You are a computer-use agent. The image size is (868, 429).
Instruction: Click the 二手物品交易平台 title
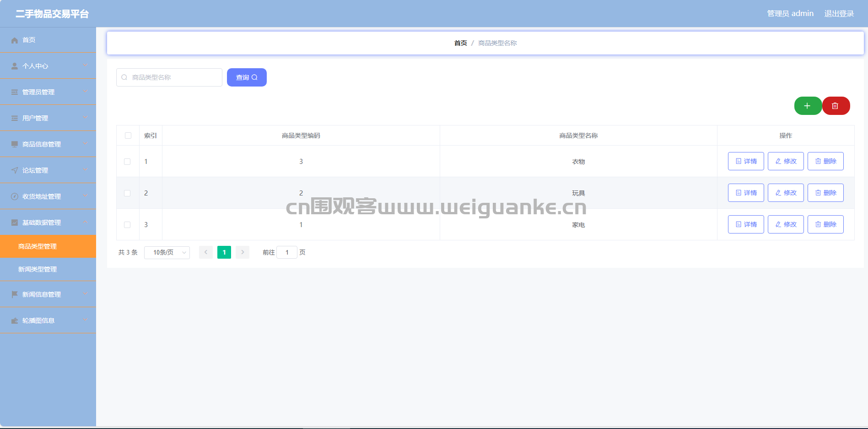[x=52, y=14]
